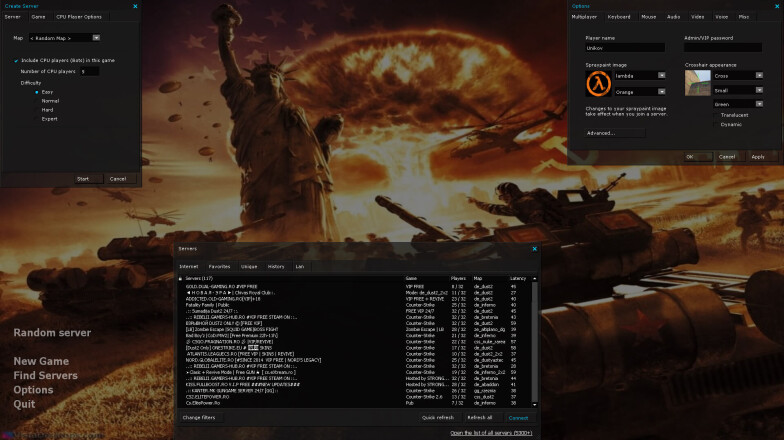The width and height of the screenshot is (784, 440).
Task: Click the crosshair appearance preview image
Action: [x=698, y=83]
